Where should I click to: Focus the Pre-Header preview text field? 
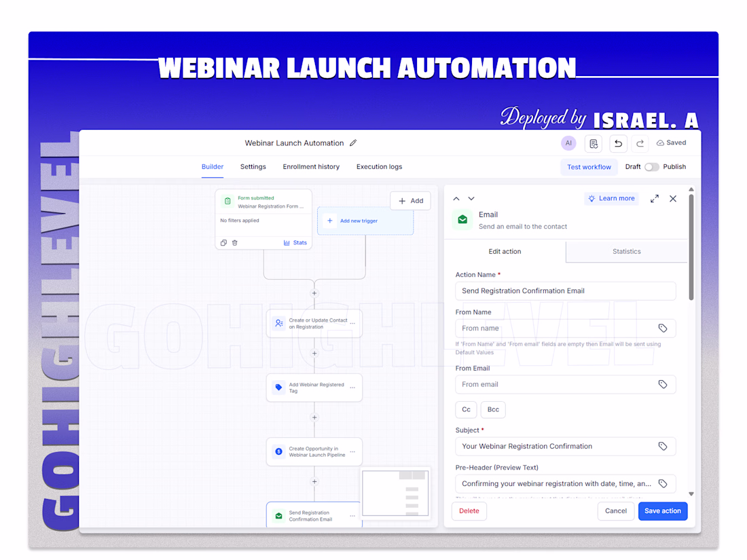566,483
